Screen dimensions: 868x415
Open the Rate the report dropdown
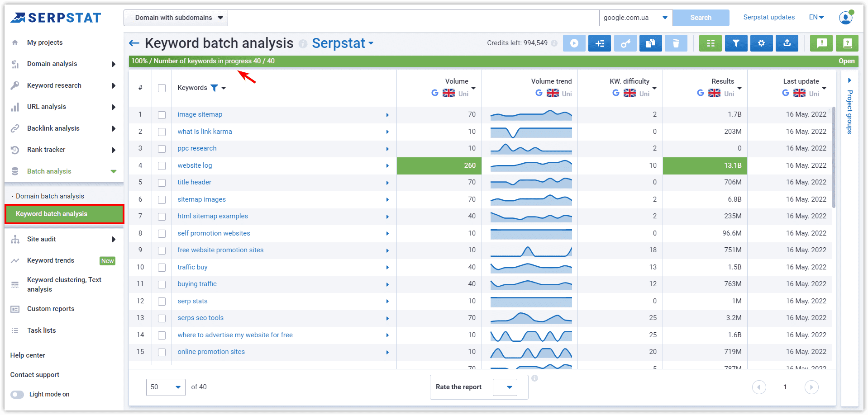tap(505, 387)
